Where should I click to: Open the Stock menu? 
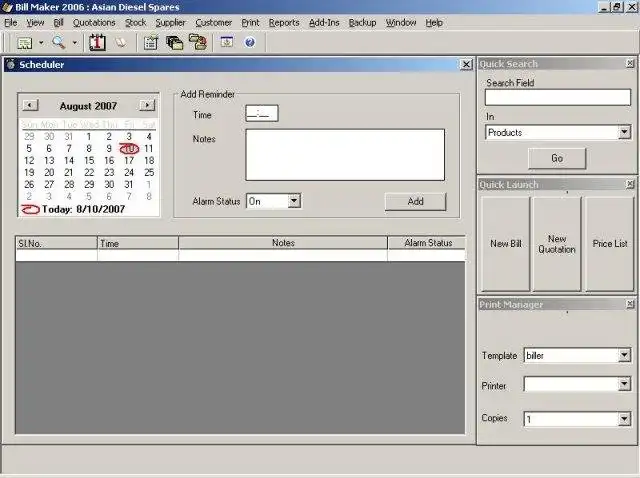click(135, 23)
